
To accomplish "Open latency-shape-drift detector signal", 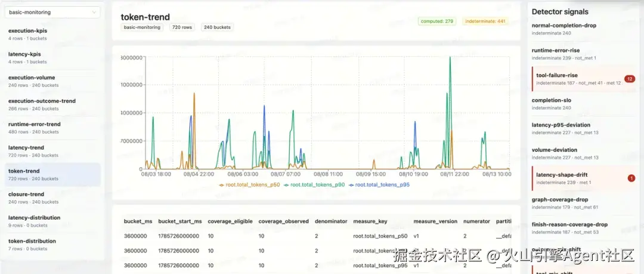I will click(584, 178).
